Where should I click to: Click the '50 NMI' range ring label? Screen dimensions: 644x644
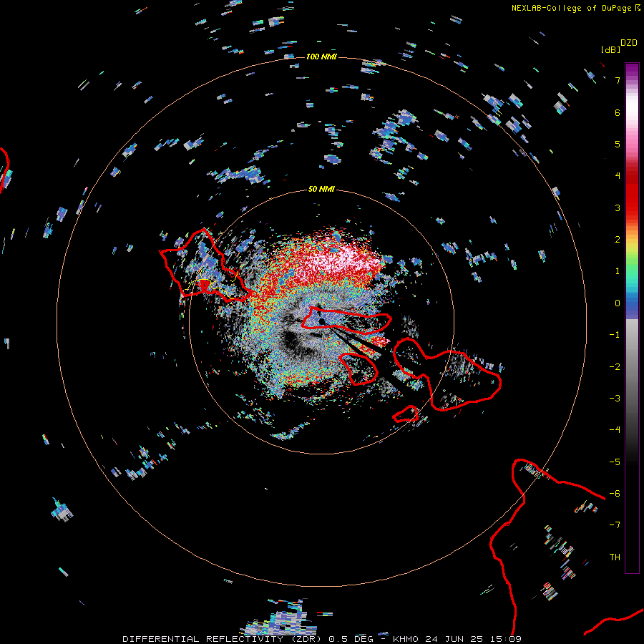pyautogui.click(x=321, y=189)
